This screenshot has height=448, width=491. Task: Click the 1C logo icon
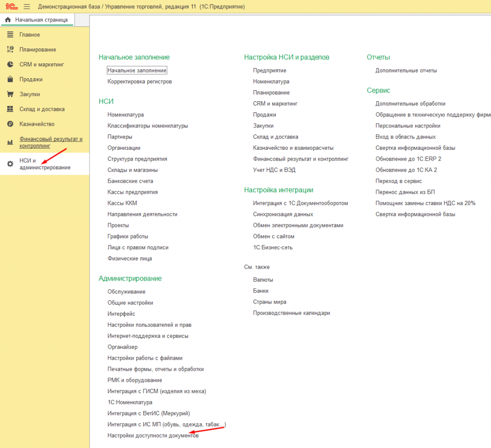point(12,6)
